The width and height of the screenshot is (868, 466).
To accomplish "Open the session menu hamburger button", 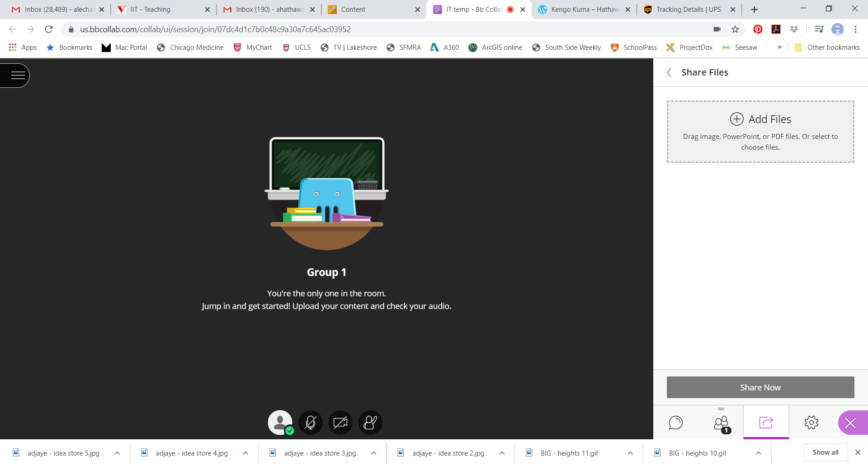I will pyautogui.click(x=17, y=75).
